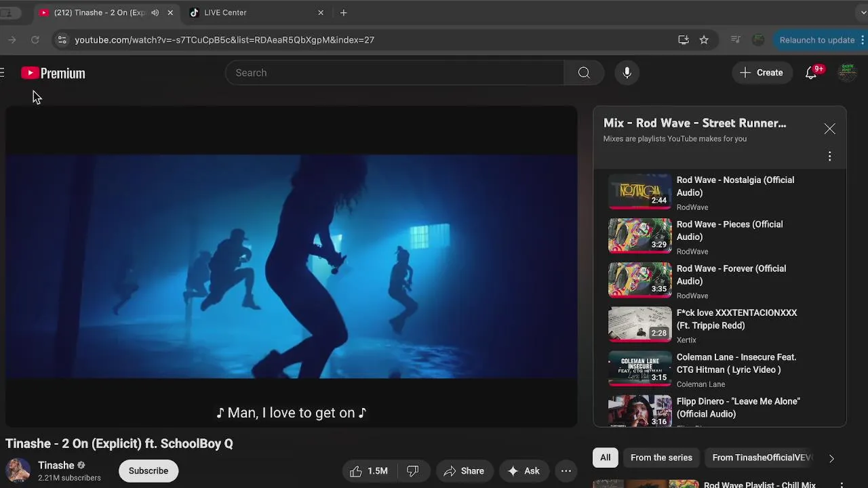The height and width of the screenshot is (488, 868).
Task: Open the Ask AI button
Action: tap(524, 471)
